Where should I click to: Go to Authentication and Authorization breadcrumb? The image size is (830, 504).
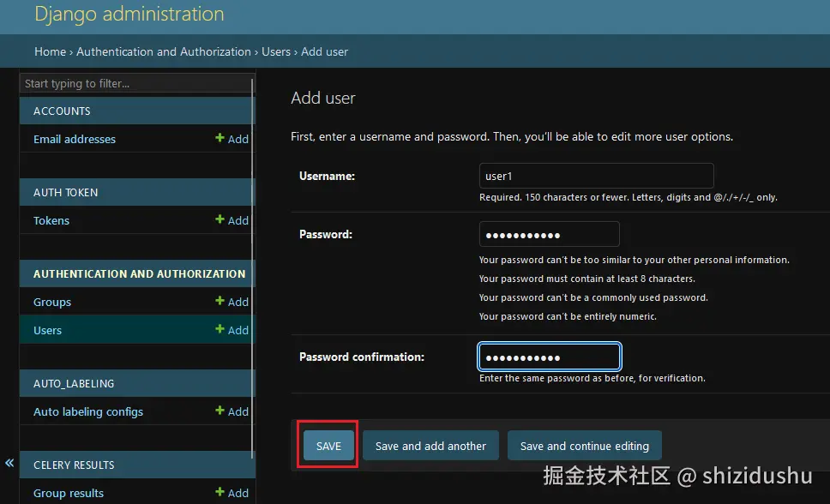164,52
